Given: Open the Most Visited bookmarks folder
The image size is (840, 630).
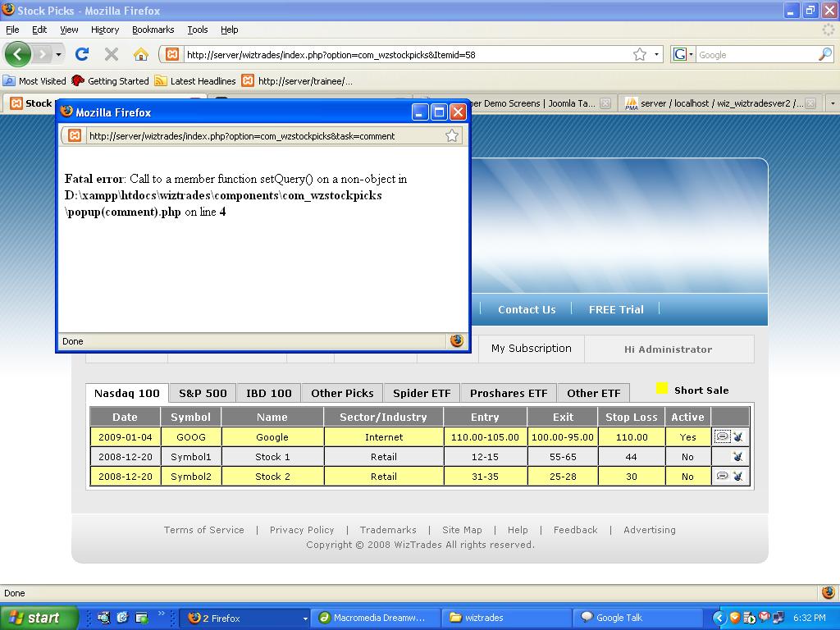Looking at the screenshot, I should point(34,81).
